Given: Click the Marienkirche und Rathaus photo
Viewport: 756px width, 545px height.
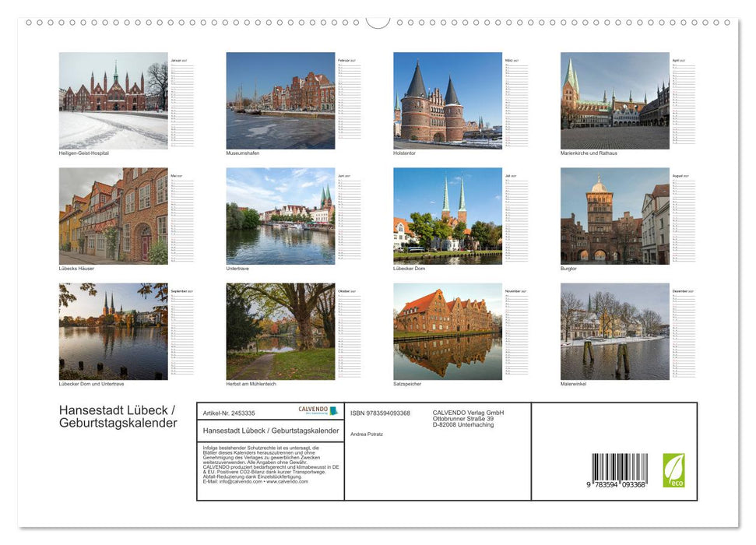Looking at the screenshot, I should pos(615,100).
